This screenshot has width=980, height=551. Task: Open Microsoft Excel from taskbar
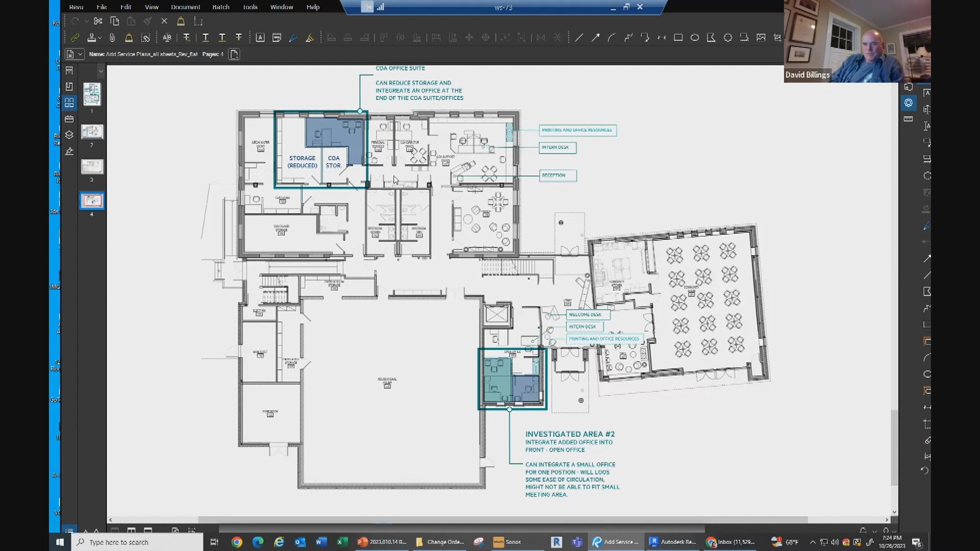pos(342,542)
